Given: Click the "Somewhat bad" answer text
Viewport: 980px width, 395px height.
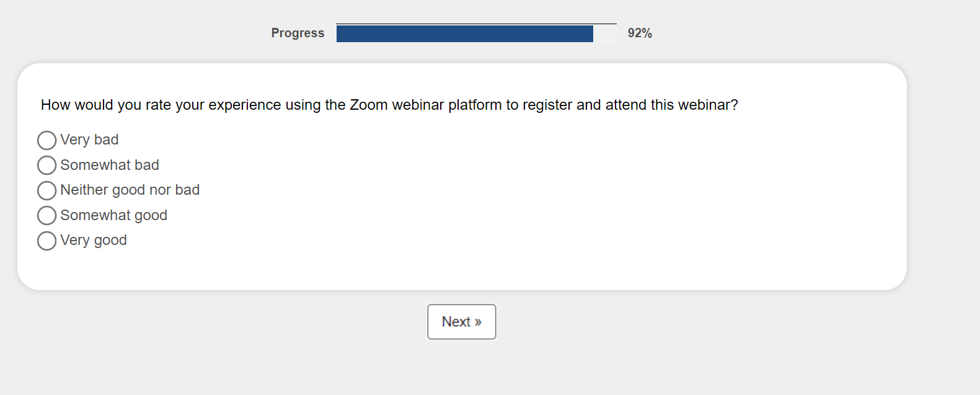Looking at the screenshot, I should click(x=110, y=165).
